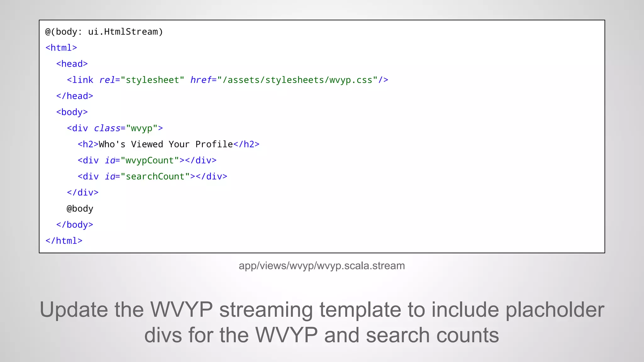This screenshot has height=362, width=644.
Task: Click the link rel stylesheet attribute
Action: pyautogui.click(x=107, y=80)
